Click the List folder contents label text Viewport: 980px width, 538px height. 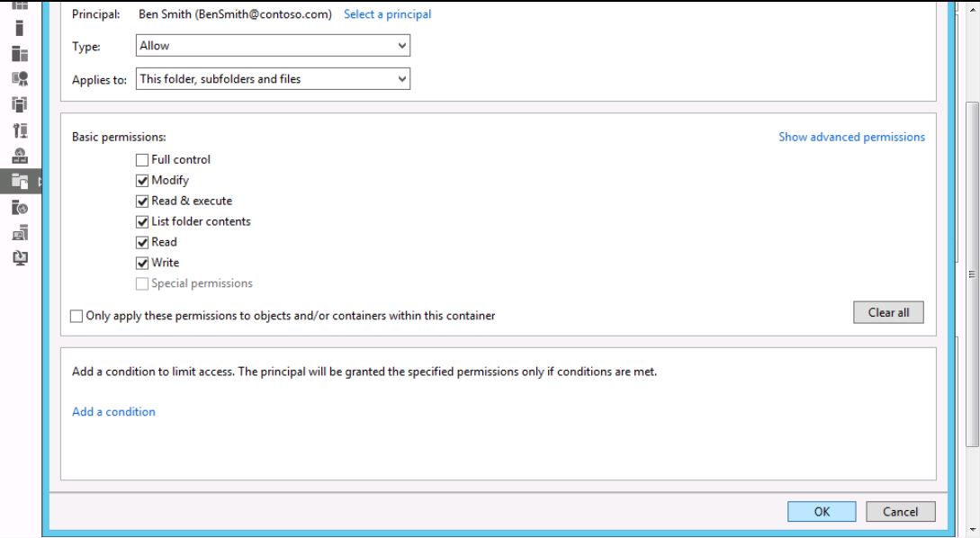point(201,221)
